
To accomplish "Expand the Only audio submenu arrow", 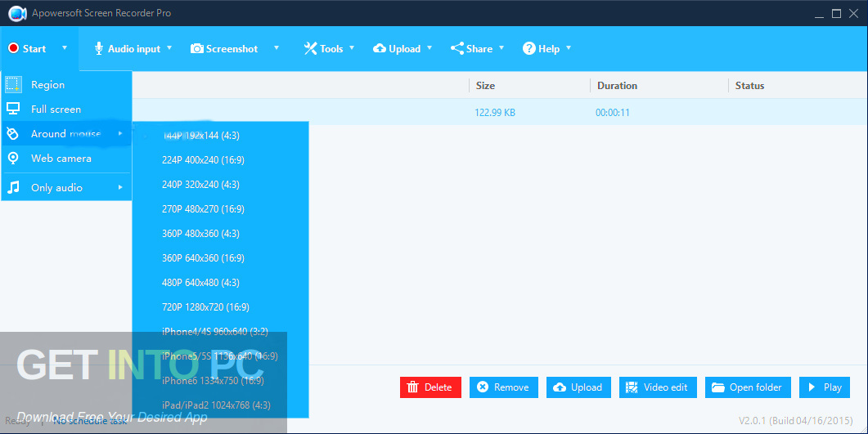I will pos(120,187).
